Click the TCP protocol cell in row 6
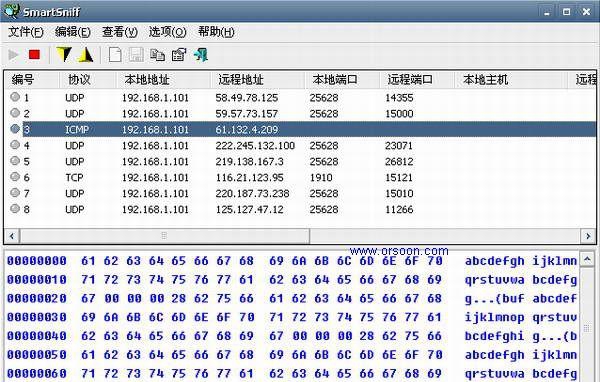This screenshot has height=382, width=600. [x=74, y=178]
